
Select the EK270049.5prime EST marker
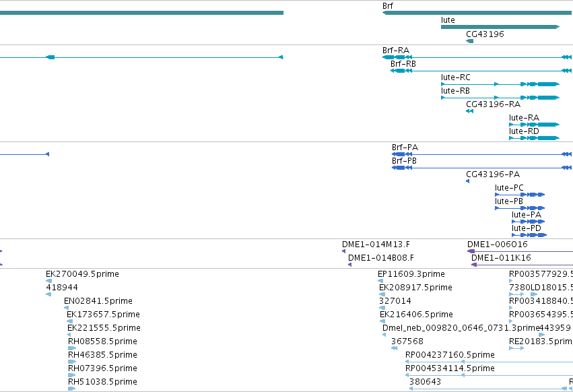pos(48,281)
